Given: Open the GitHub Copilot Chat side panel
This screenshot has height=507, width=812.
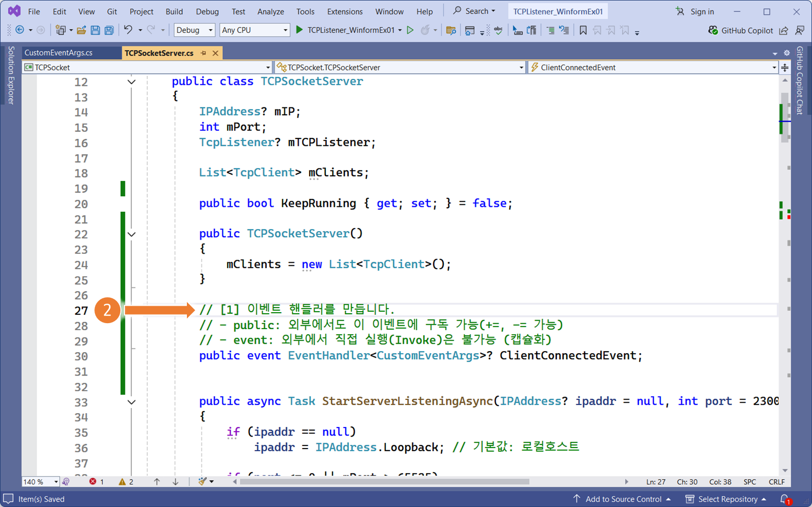Looking at the screenshot, I should pyautogui.click(x=800, y=80).
